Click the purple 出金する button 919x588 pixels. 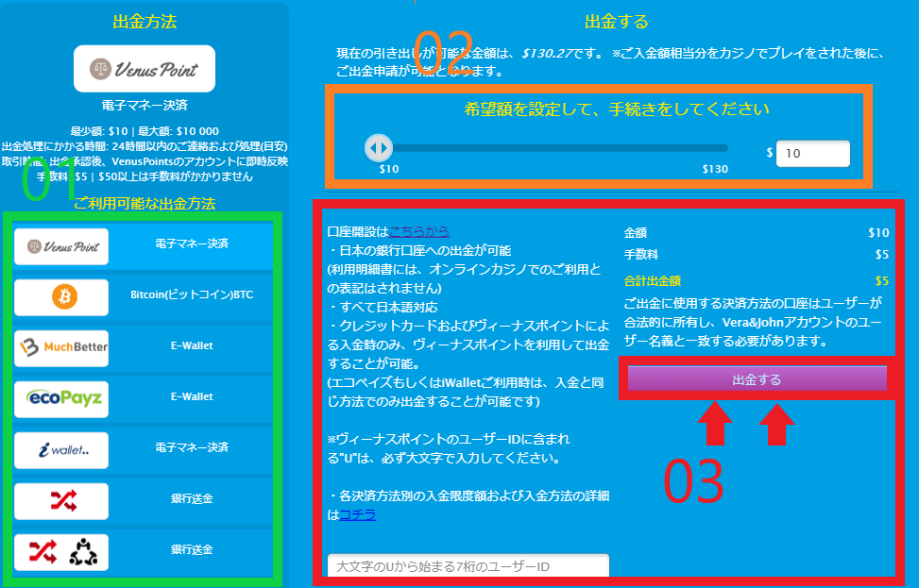pyautogui.click(x=757, y=378)
